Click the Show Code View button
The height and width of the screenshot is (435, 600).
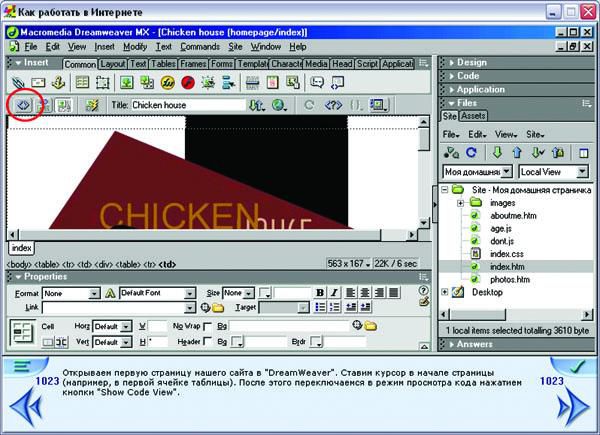click(22, 105)
